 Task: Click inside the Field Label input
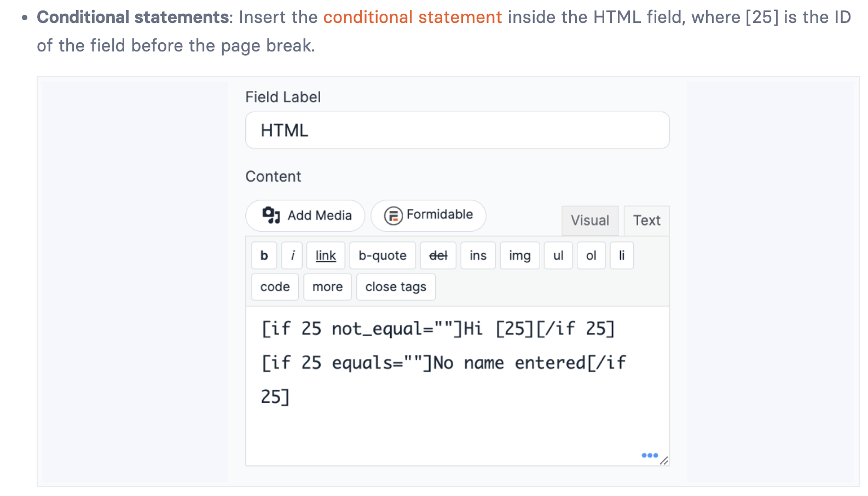coord(457,130)
